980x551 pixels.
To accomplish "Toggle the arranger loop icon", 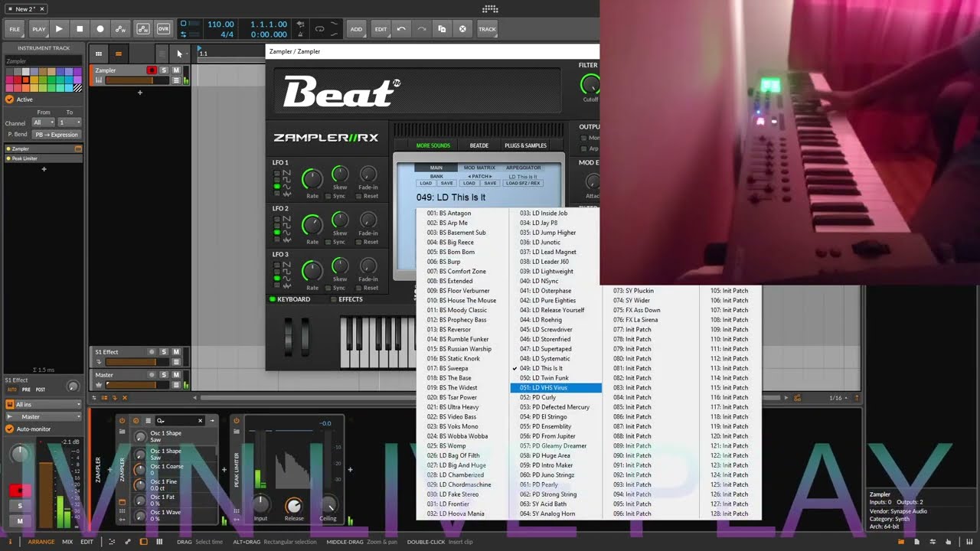I will pos(319,29).
